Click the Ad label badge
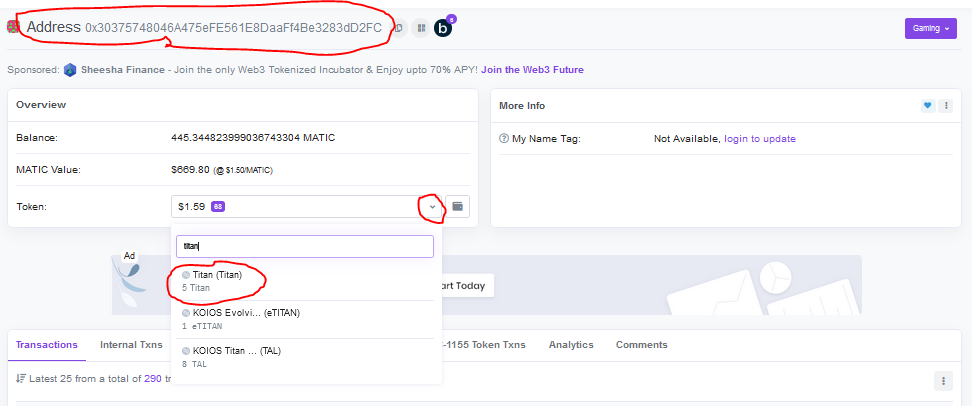 point(129,255)
